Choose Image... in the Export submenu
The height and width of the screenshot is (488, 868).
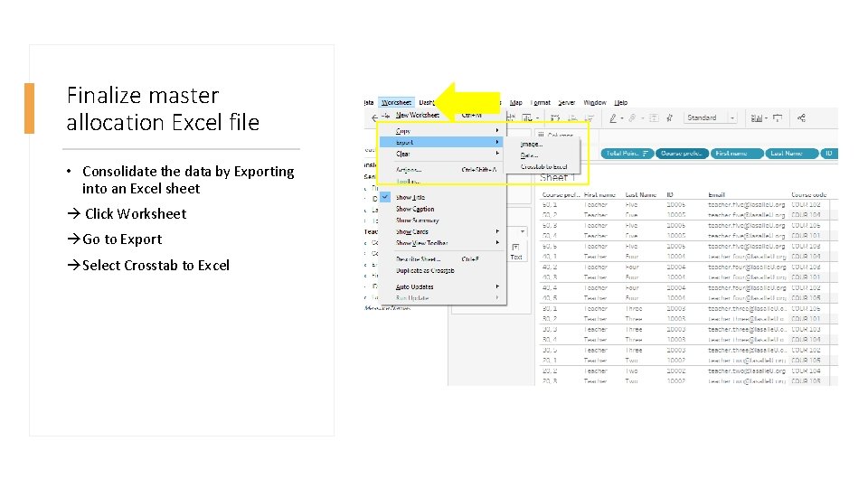click(x=532, y=144)
